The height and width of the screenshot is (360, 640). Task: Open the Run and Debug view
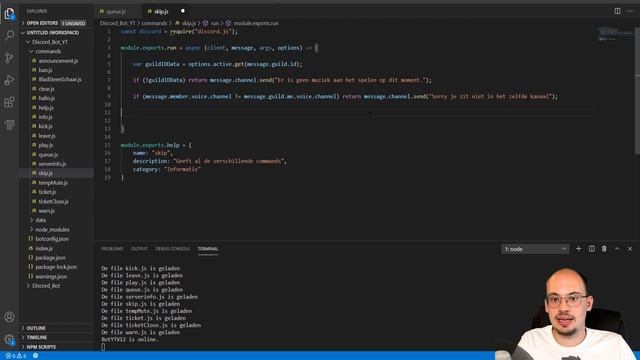[9, 80]
